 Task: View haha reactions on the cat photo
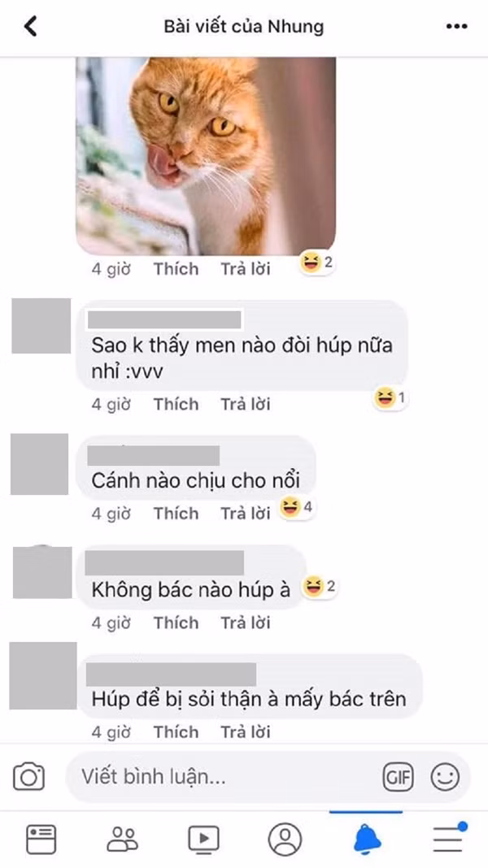tap(317, 263)
